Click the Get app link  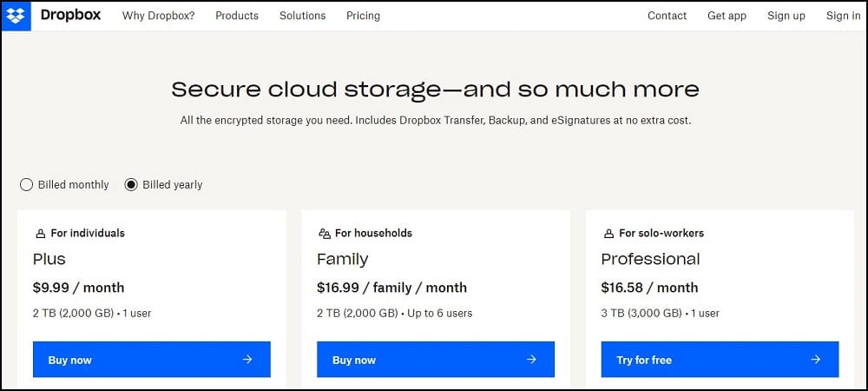point(727,16)
